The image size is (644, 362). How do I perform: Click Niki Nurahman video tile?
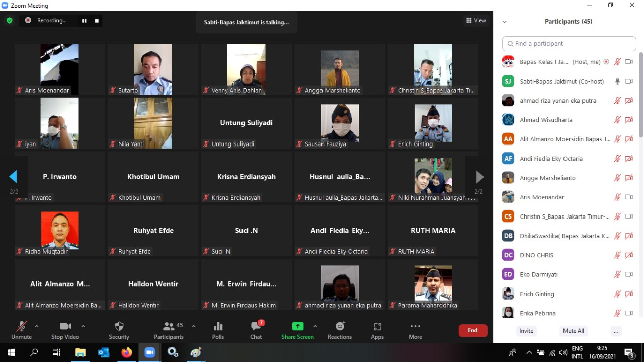[x=433, y=177]
